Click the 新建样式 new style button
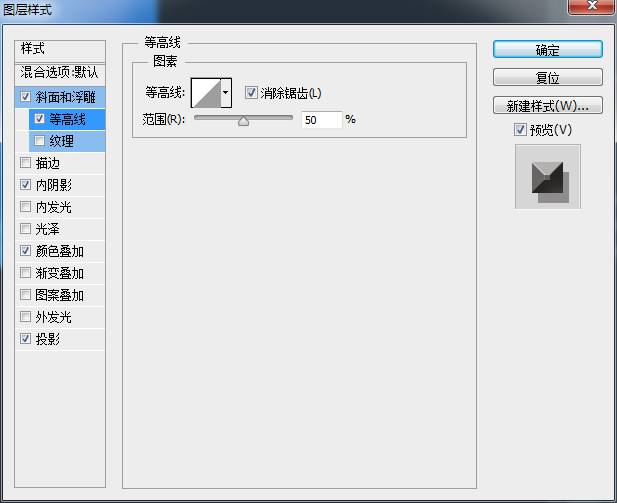The height and width of the screenshot is (503, 617). tap(547, 105)
